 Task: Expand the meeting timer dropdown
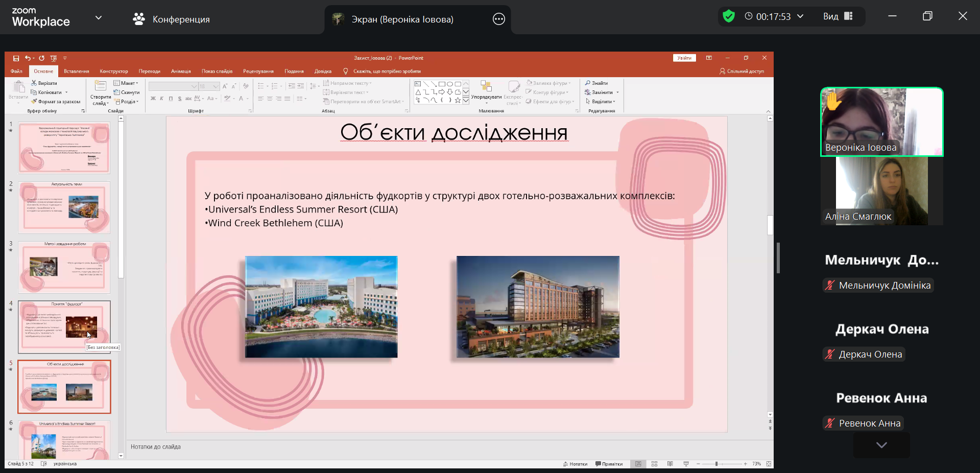click(800, 16)
